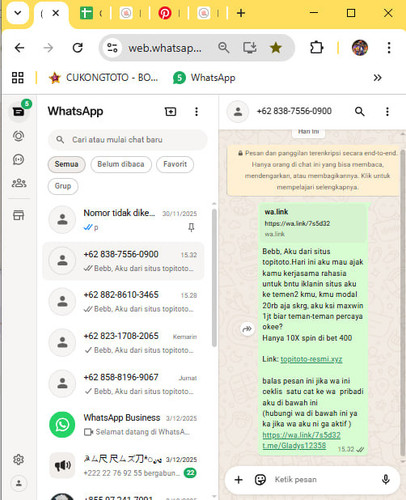Image resolution: width=406 pixels, height=500 pixels.
Task: Select the Semua filter
Action: [66, 164]
